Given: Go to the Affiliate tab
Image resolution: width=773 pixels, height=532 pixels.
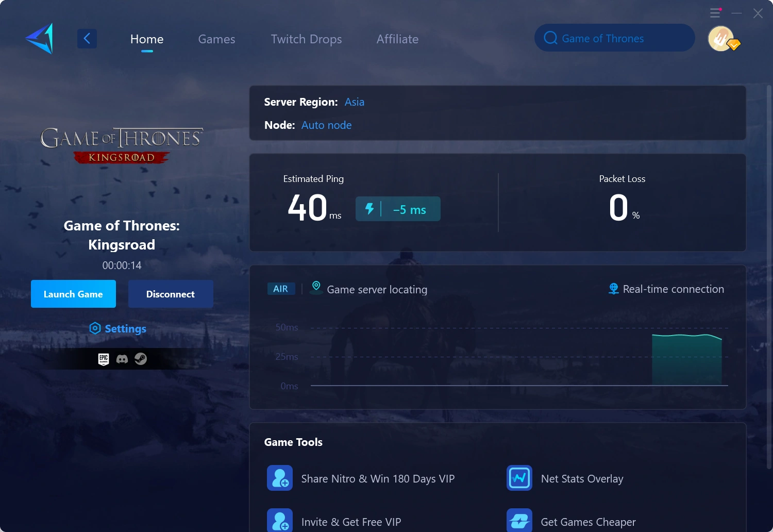Looking at the screenshot, I should pyautogui.click(x=397, y=39).
